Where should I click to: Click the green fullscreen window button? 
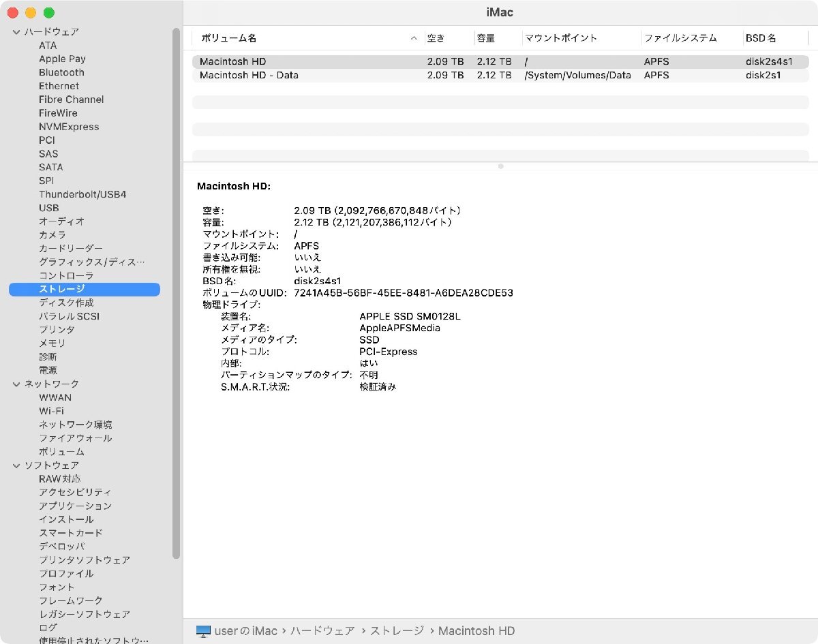click(x=48, y=13)
